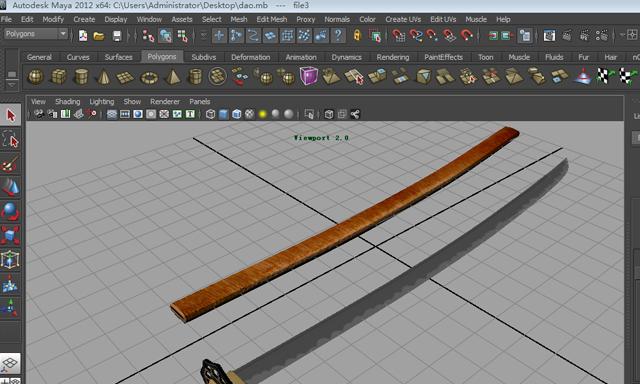The width and height of the screenshot is (640, 384).
Task: Toggle wireframe on shaded viewport icon
Action: click(236, 114)
